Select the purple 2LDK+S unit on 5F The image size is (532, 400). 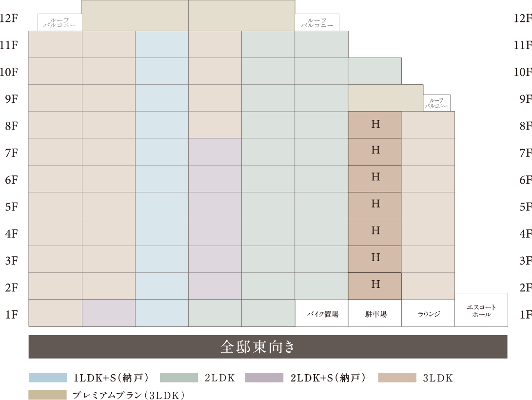pyautogui.click(x=215, y=206)
